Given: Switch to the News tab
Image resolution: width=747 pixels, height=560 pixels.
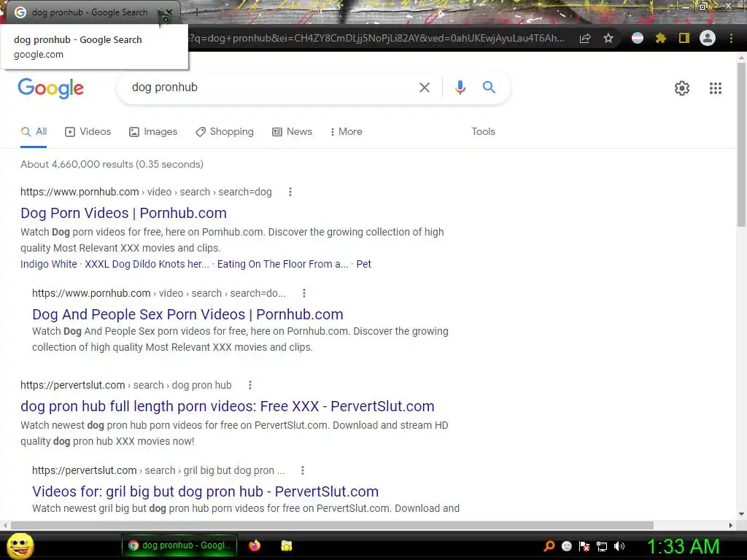Looking at the screenshot, I should [292, 132].
